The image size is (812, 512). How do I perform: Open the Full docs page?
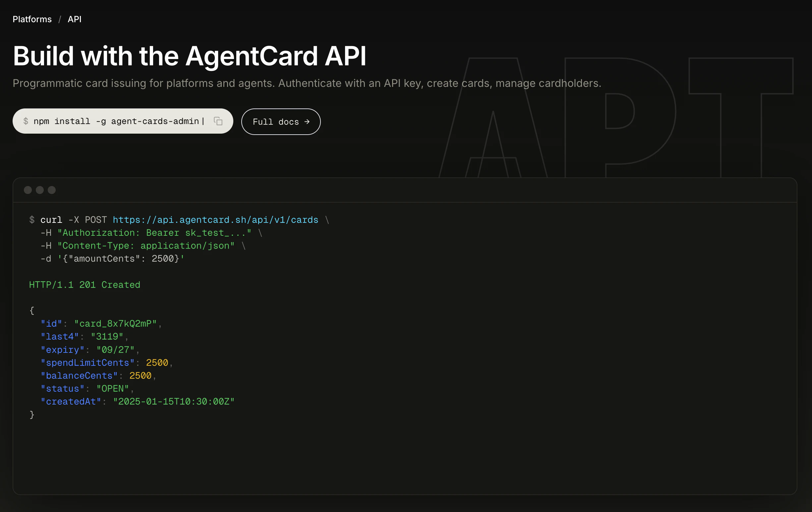point(281,122)
